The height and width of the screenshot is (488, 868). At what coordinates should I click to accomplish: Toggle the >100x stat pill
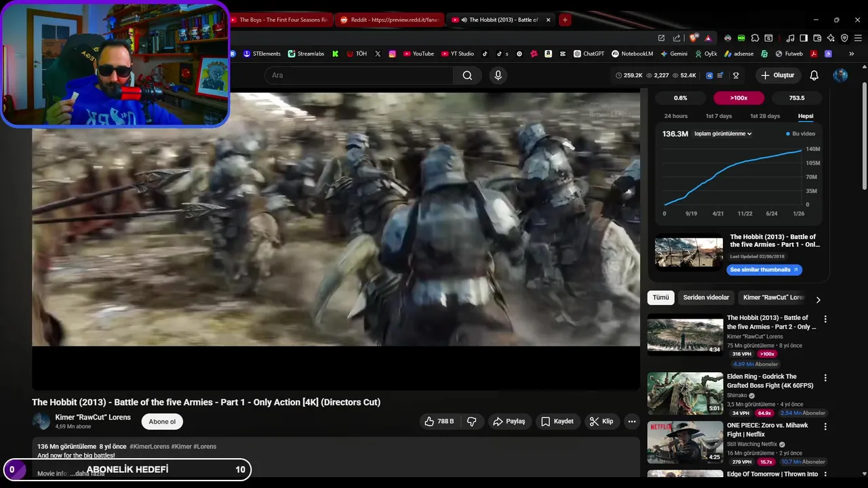738,98
